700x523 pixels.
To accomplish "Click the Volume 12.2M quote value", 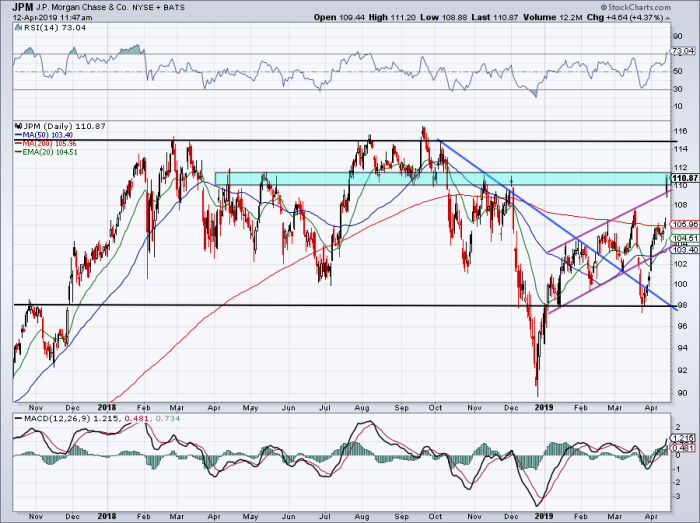I will (x=552, y=17).
